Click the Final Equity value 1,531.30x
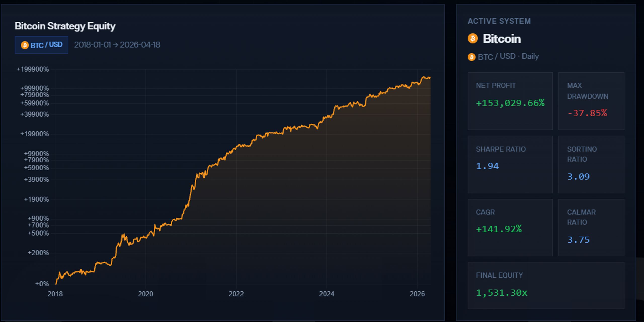Screen dimensions: 644x322 (x=502, y=293)
